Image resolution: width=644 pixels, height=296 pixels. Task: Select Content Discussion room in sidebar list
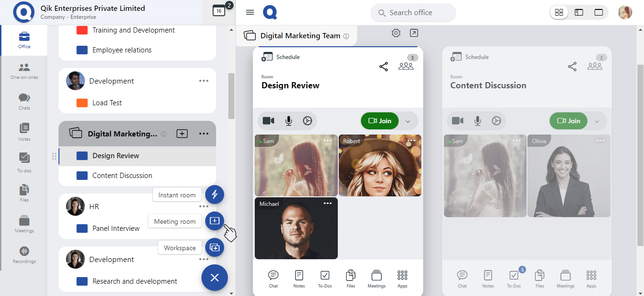pyautogui.click(x=122, y=176)
